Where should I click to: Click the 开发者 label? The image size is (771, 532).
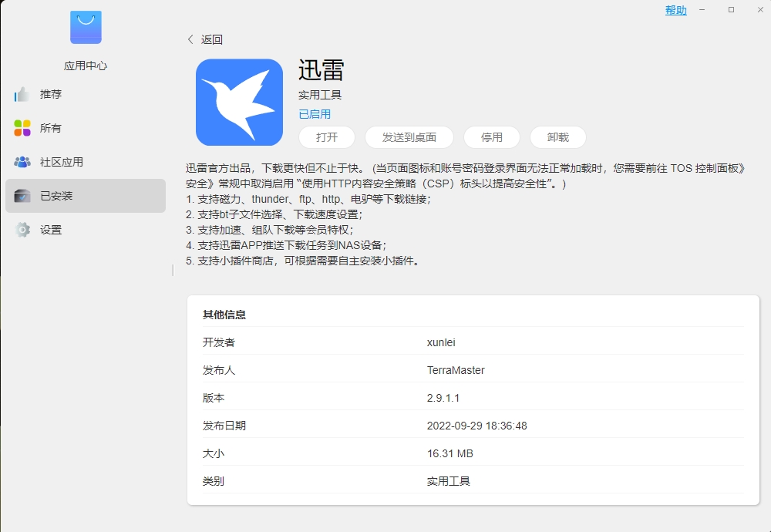click(x=219, y=342)
